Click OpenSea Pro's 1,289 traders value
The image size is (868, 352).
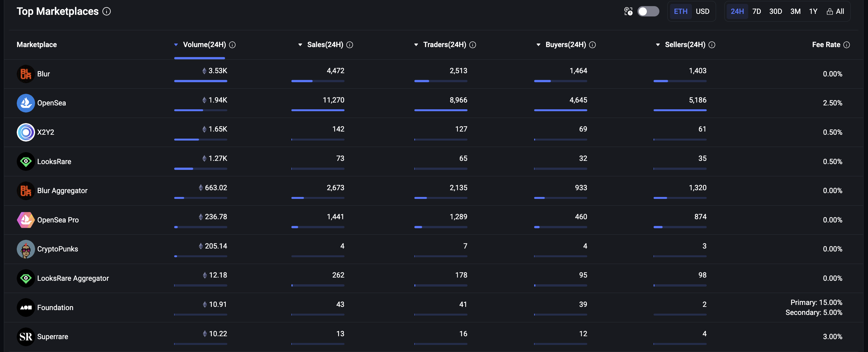(458, 217)
